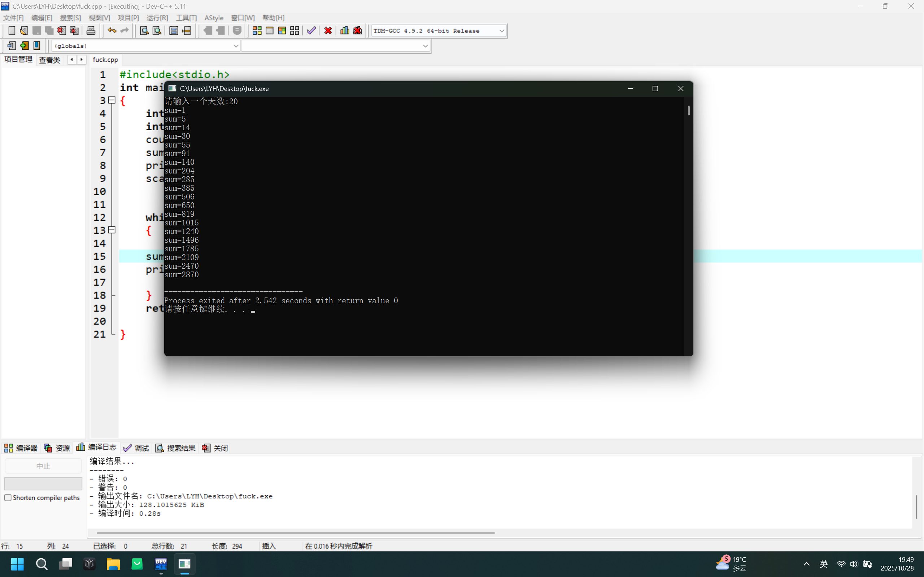Image resolution: width=924 pixels, height=577 pixels.
Task: Click the Compile toolbar icon
Action: pyautogui.click(x=257, y=31)
